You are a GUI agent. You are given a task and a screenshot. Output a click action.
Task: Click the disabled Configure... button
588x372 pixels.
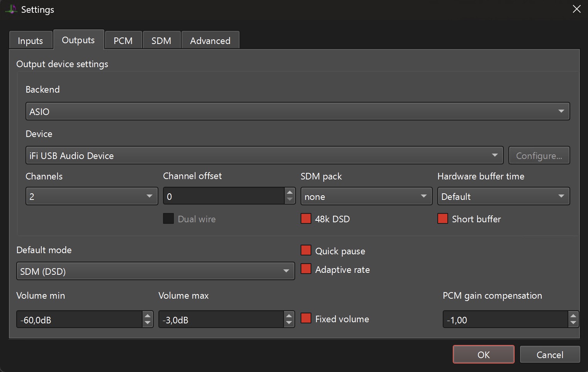pyautogui.click(x=539, y=155)
